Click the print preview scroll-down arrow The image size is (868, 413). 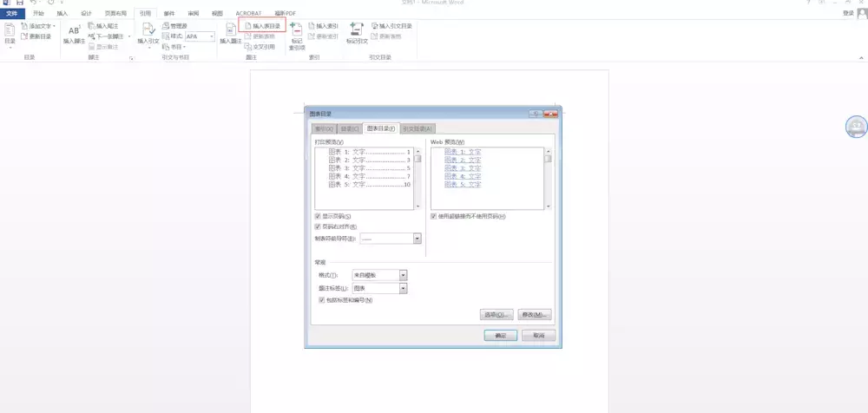click(418, 206)
